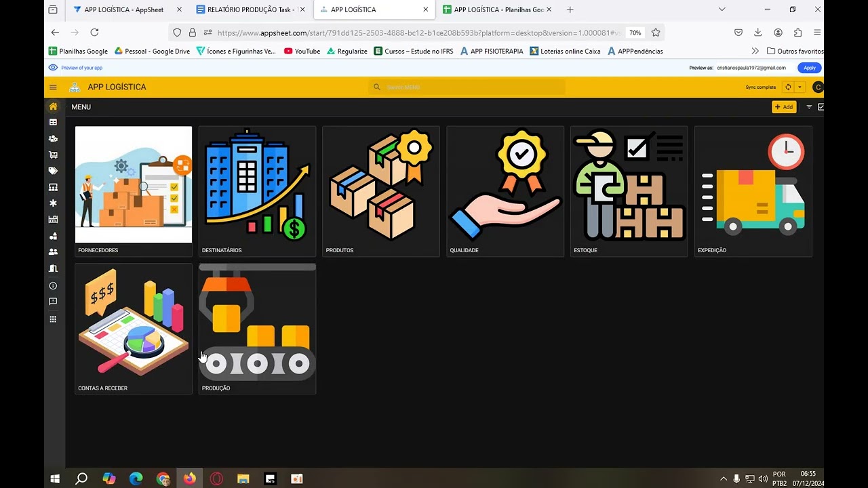Viewport: 868px width, 488px height.
Task: Open the Firefox application menu
Action: (818, 33)
